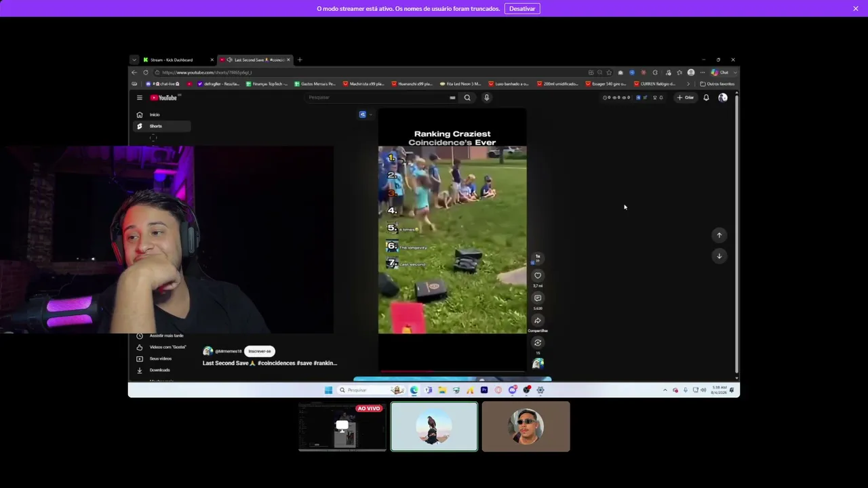Open Premiere Pro from the taskbar
The image size is (868, 488).
click(484, 390)
